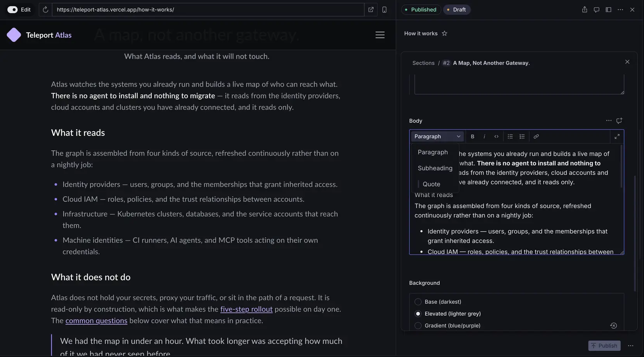Click the Teleport Atlas site title
The width and height of the screenshot is (644, 357).
click(49, 35)
